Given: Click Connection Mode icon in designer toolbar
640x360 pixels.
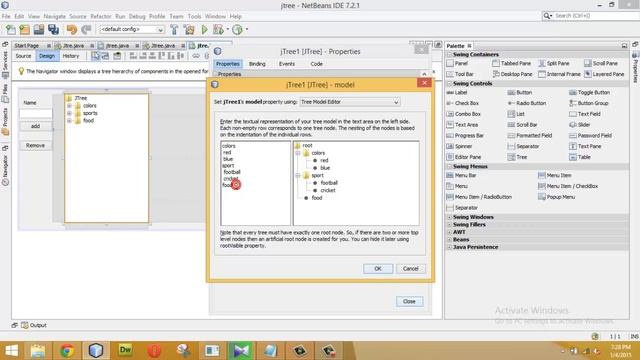Looking at the screenshot, I should (105, 56).
